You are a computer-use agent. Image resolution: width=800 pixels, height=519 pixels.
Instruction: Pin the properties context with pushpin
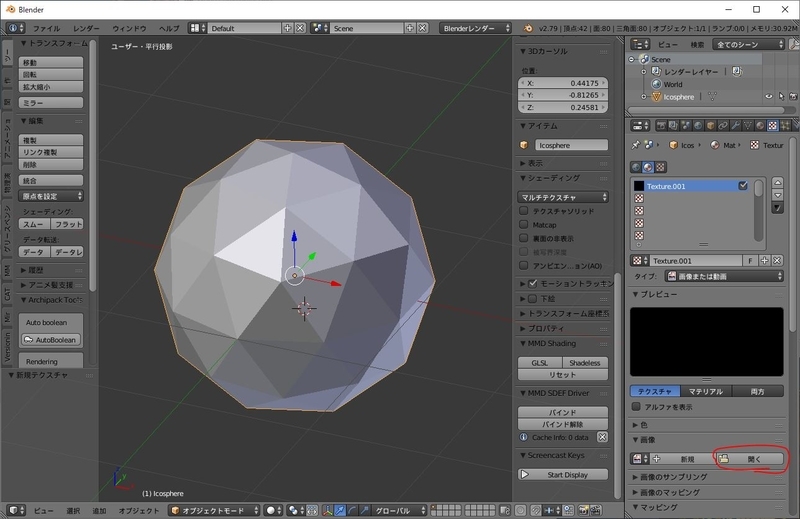(636, 145)
